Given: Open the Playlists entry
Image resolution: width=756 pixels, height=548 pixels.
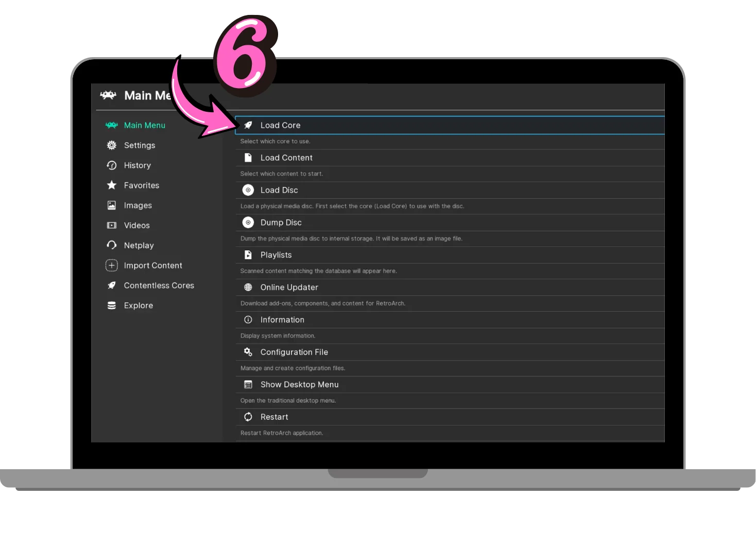Looking at the screenshot, I should tap(450, 255).
